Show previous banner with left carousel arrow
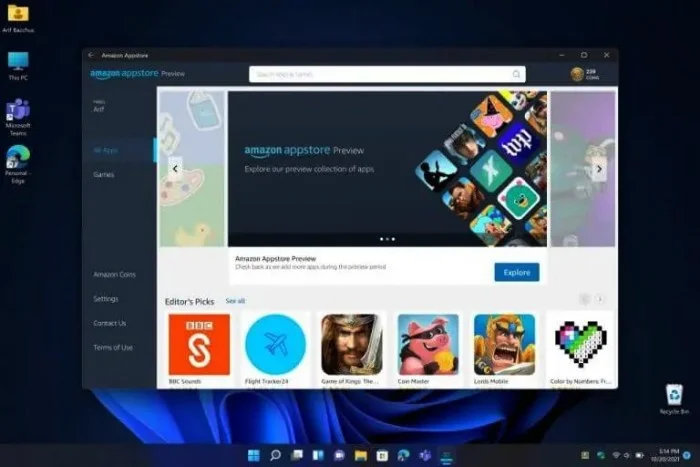This screenshot has width=700, height=467. coord(175,169)
